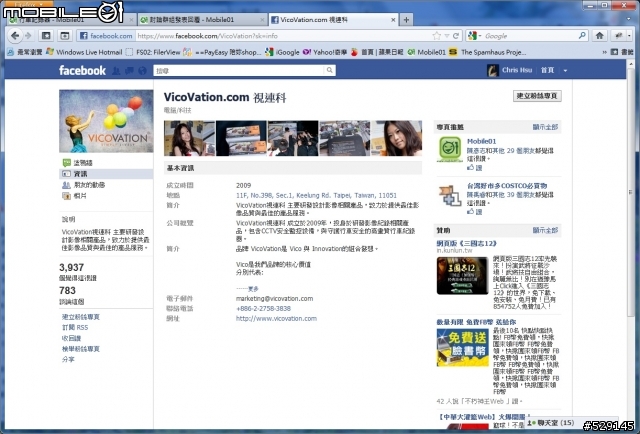This screenshot has width=640, height=434.
Task: Open the search engine dropdown beside Google icon
Action: click(x=480, y=36)
